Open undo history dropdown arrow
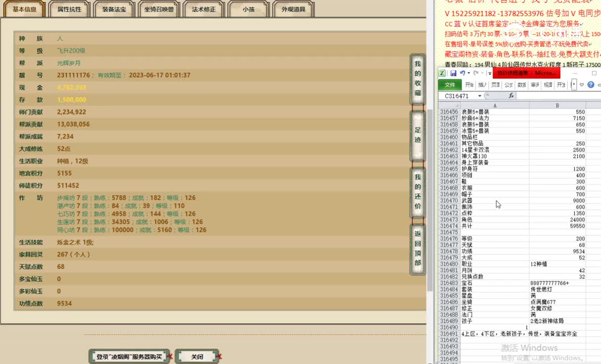The image size is (601, 364). tap(468, 73)
